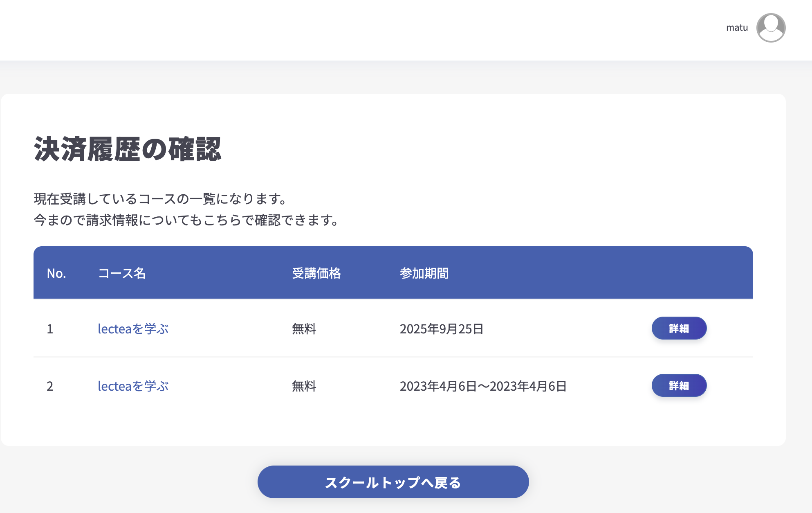Click the No. column header
The width and height of the screenshot is (812, 513).
click(x=56, y=273)
